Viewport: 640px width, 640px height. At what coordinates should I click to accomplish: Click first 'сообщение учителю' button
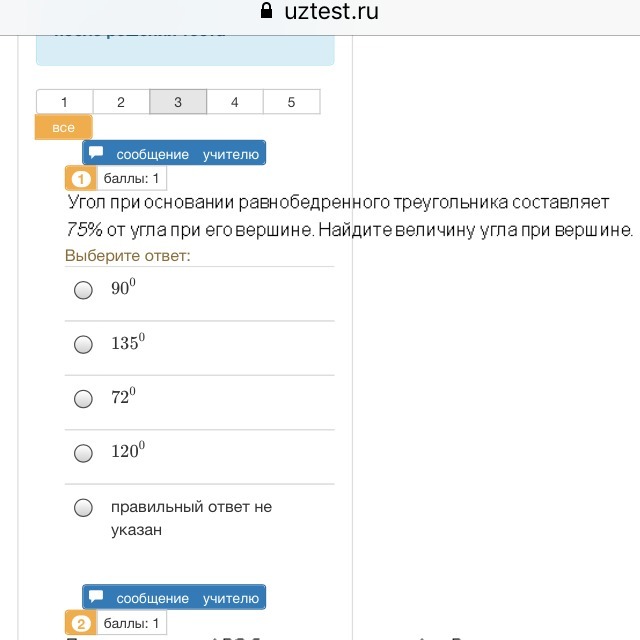coord(174,153)
